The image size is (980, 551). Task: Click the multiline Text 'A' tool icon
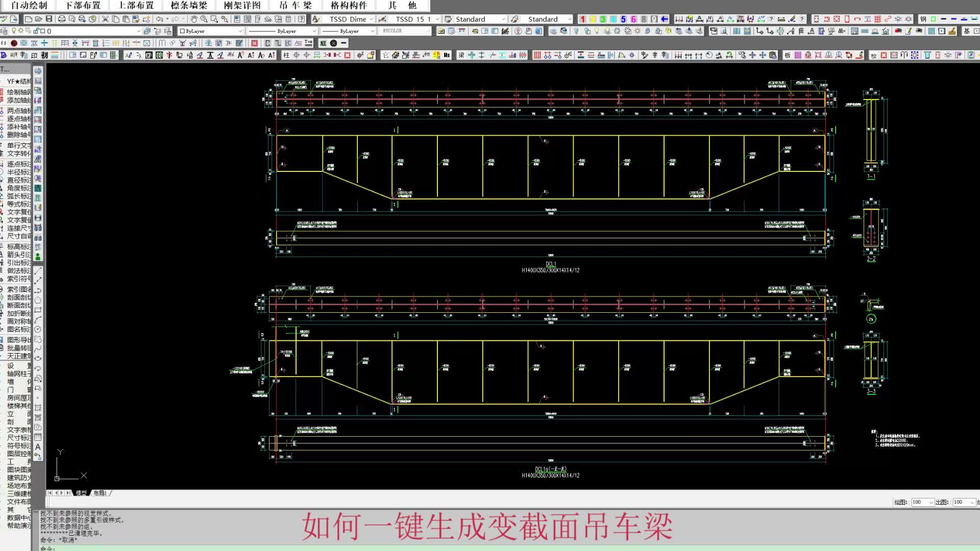(38, 447)
